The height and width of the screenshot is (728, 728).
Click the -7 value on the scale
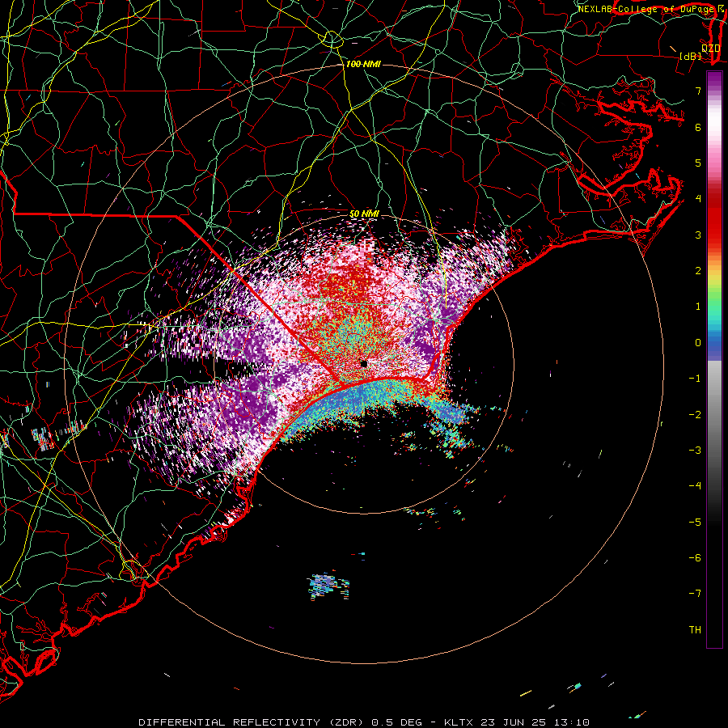695,594
